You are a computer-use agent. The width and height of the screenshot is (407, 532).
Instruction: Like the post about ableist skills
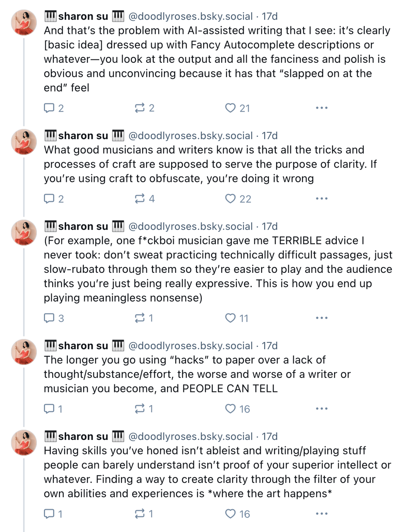tap(230, 514)
